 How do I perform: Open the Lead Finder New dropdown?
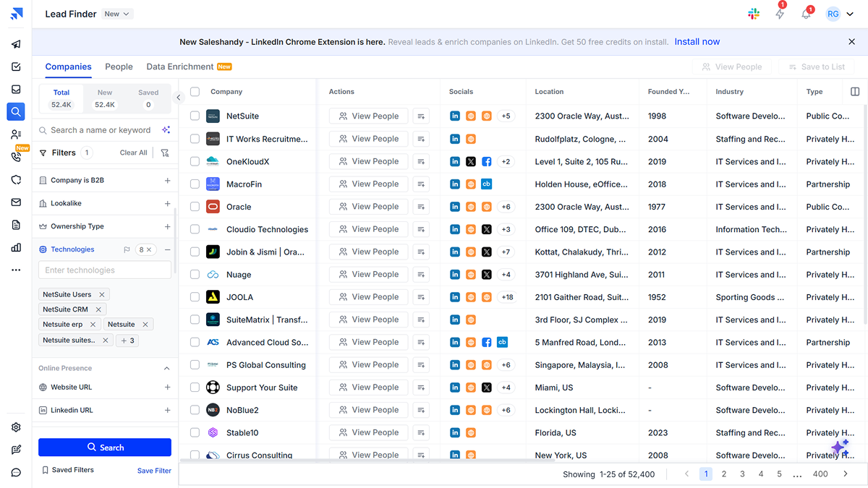[x=116, y=14]
